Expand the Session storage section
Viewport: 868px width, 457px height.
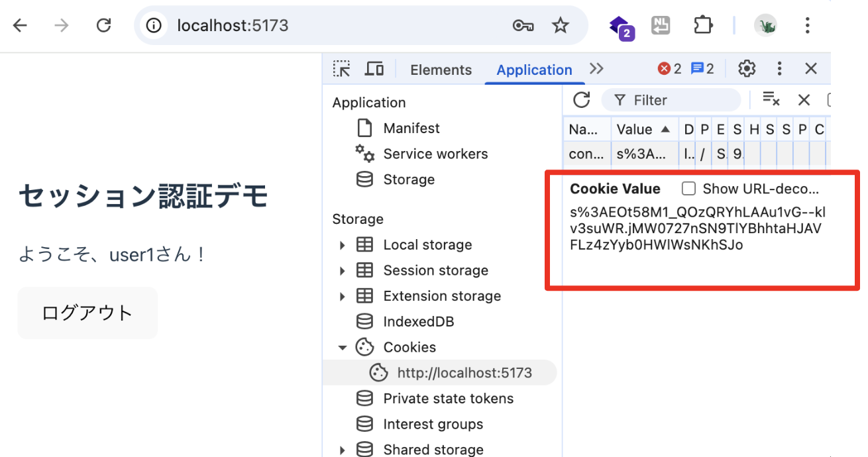point(343,270)
